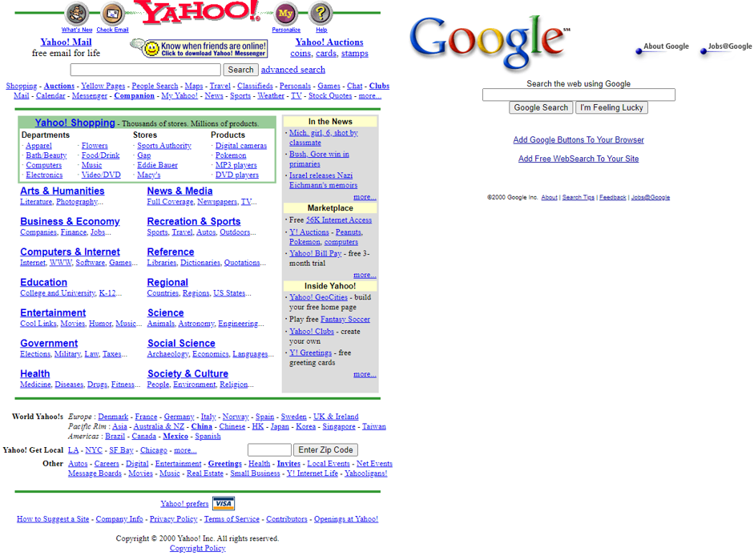Open the Reference category
The height and width of the screenshot is (560, 754).
click(x=171, y=252)
